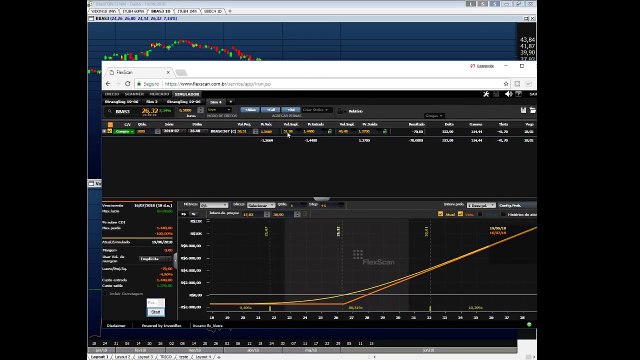The width and height of the screenshot is (640, 360).
Task: Open the Métrica dropdown
Action: (x=214, y=205)
